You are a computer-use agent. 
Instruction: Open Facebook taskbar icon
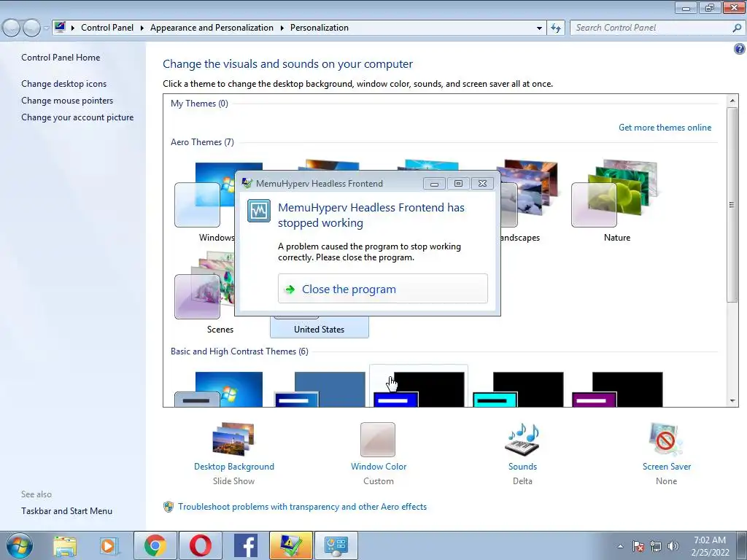pos(246,545)
